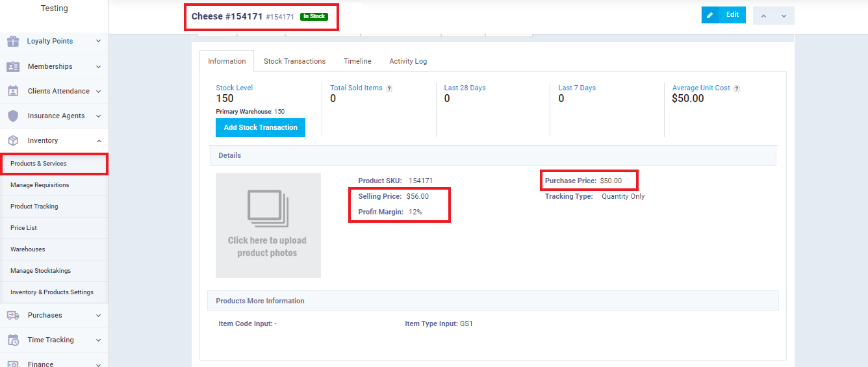Expand the Purchases menu chevron
868x367 pixels.
(98, 315)
